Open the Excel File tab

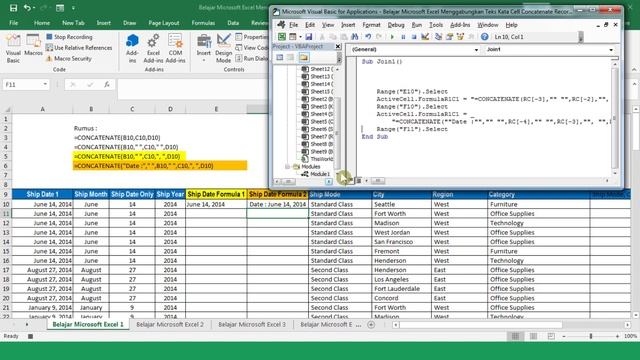13,23
